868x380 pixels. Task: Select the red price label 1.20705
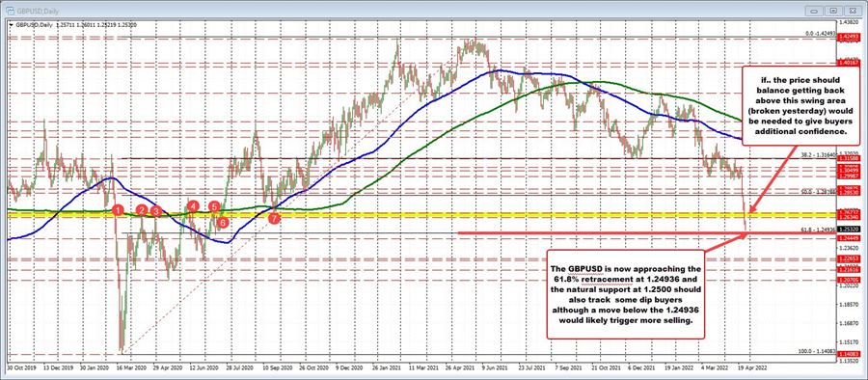(848, 281)
